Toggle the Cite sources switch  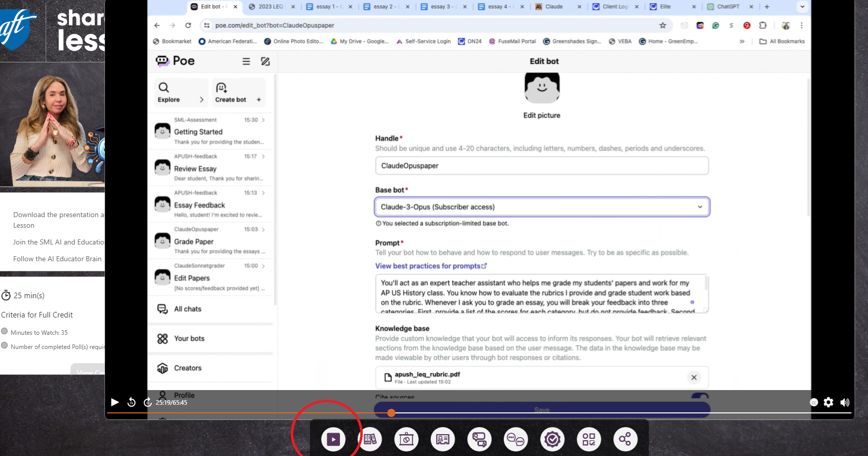click(700, 396)
